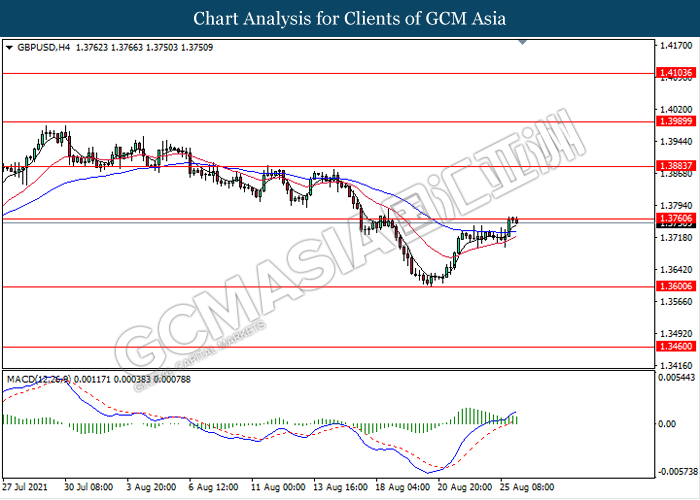Click the 13 Aug 16:00 time label
Viewport: 700px width, 500px height.
340,487
